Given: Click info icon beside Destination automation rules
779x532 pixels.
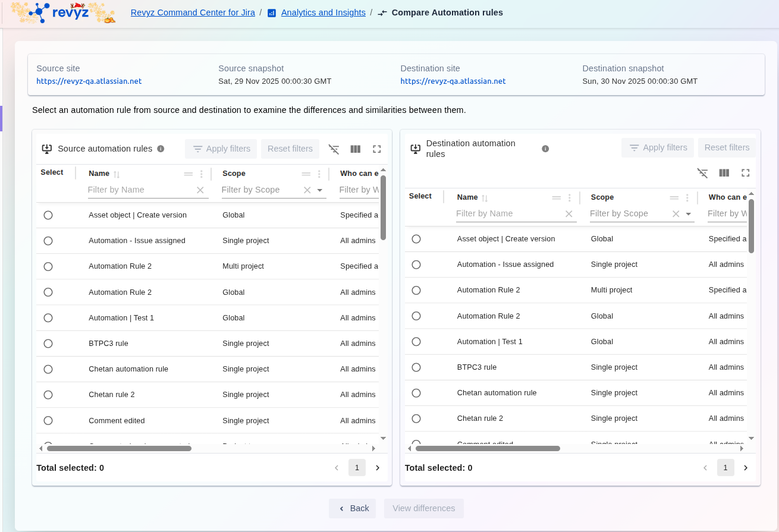Looking at the screenshot, I should (545, 149).
